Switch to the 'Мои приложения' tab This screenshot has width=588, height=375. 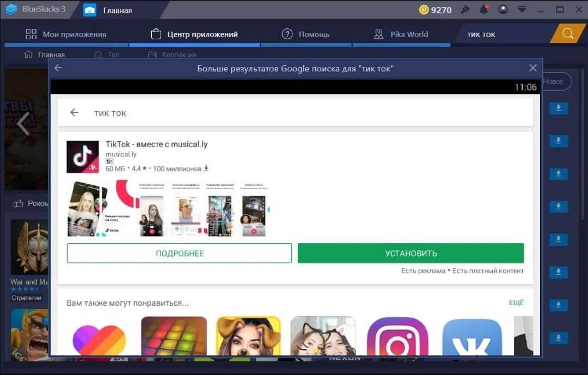[66, 34]
